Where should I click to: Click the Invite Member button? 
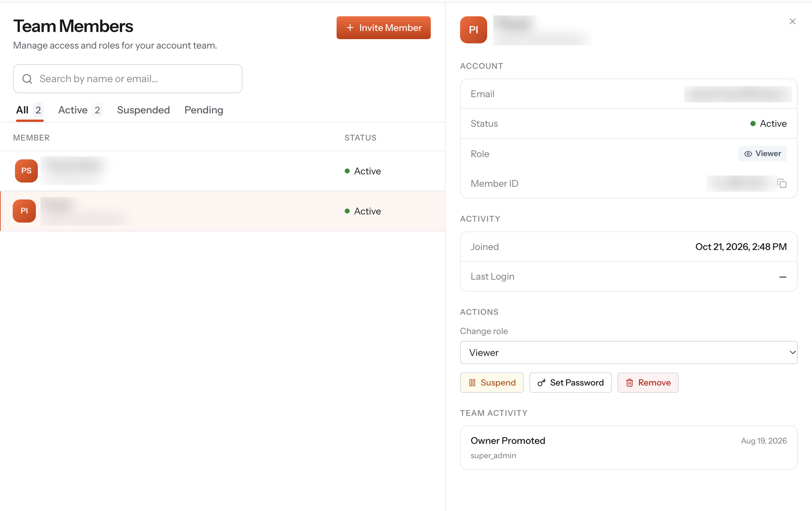383,28
